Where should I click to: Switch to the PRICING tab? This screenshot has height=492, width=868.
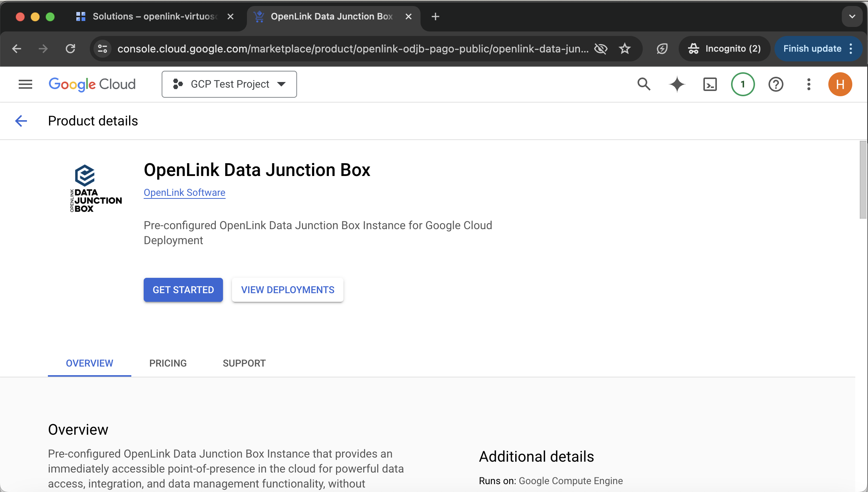168,363
